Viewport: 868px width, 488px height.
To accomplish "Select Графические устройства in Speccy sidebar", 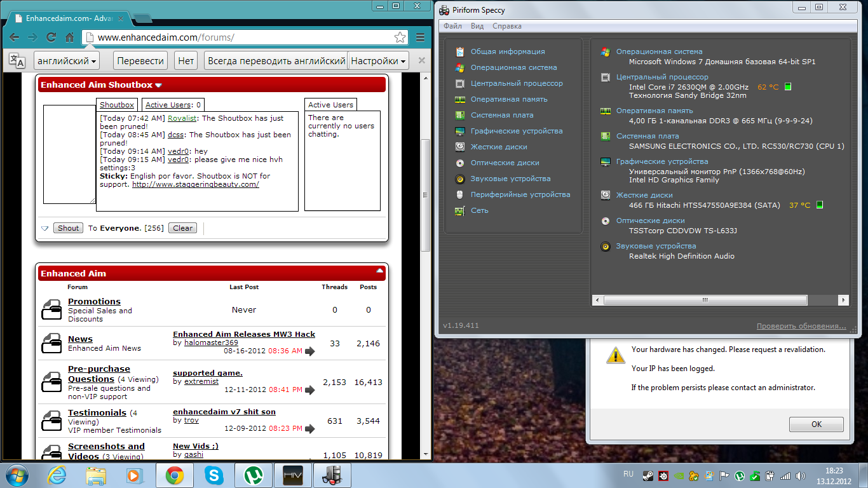I will point(517,131).
